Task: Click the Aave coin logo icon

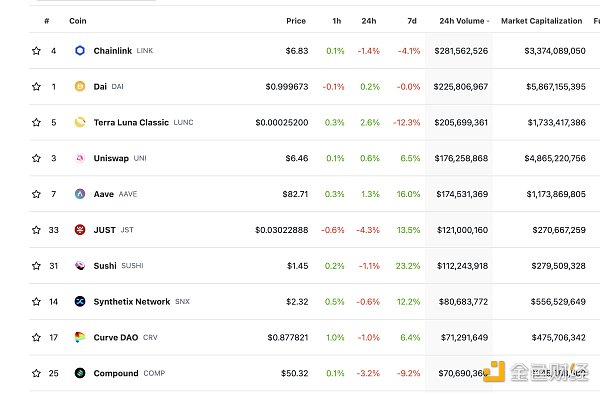Action: 80,194
